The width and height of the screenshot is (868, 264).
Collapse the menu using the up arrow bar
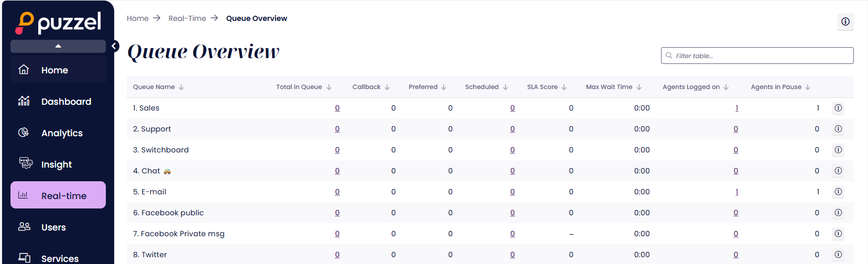pyautogui.click(x=58, y=46)
